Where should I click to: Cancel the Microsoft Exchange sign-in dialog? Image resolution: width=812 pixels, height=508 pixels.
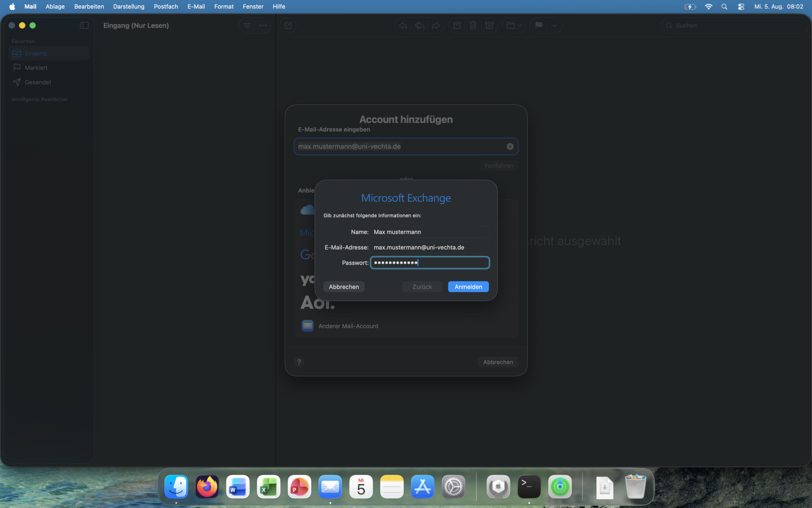pos(344,287)
